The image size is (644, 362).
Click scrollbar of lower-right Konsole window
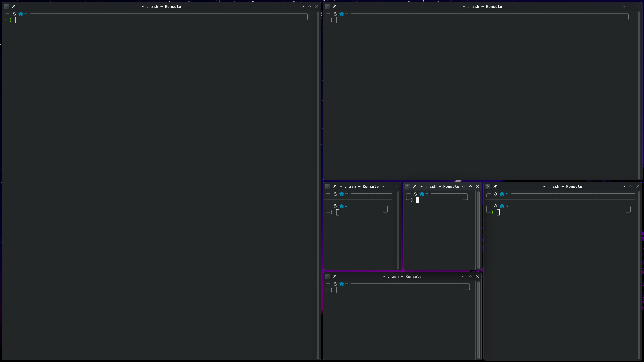click(639, 275)
